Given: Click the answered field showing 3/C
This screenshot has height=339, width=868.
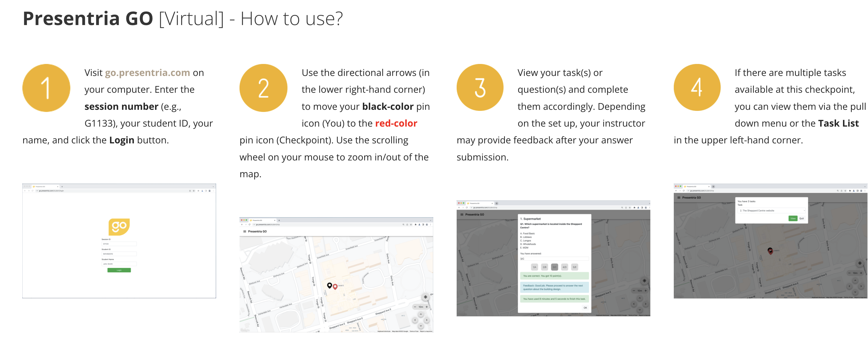Looking at the screenshot, I should coord(554,259).
